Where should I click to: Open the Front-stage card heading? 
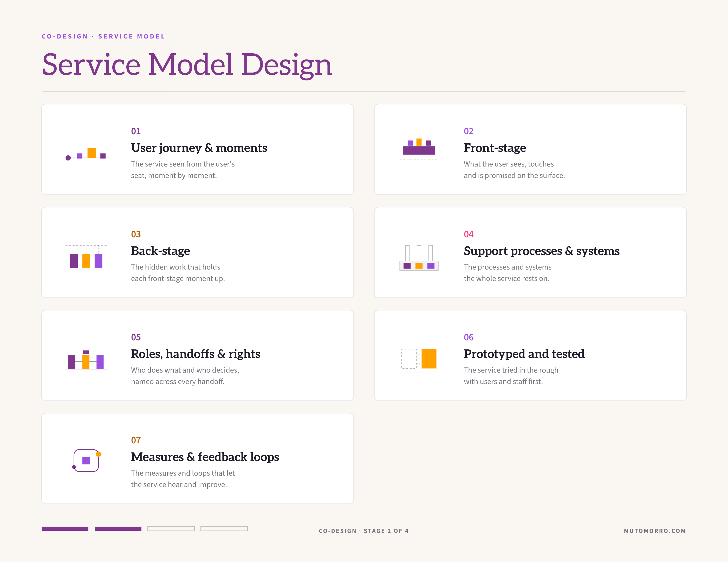pyautogui.click(x=495, y=148)
